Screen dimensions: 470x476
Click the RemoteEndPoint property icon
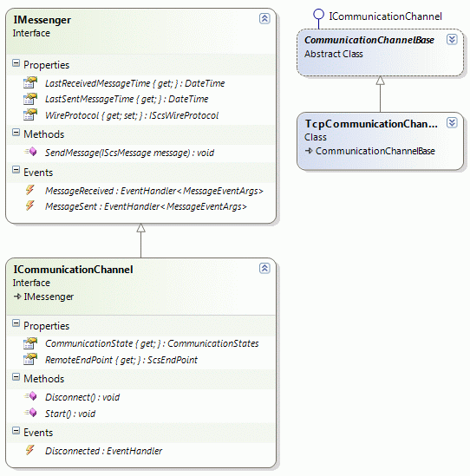click(30, 359)
